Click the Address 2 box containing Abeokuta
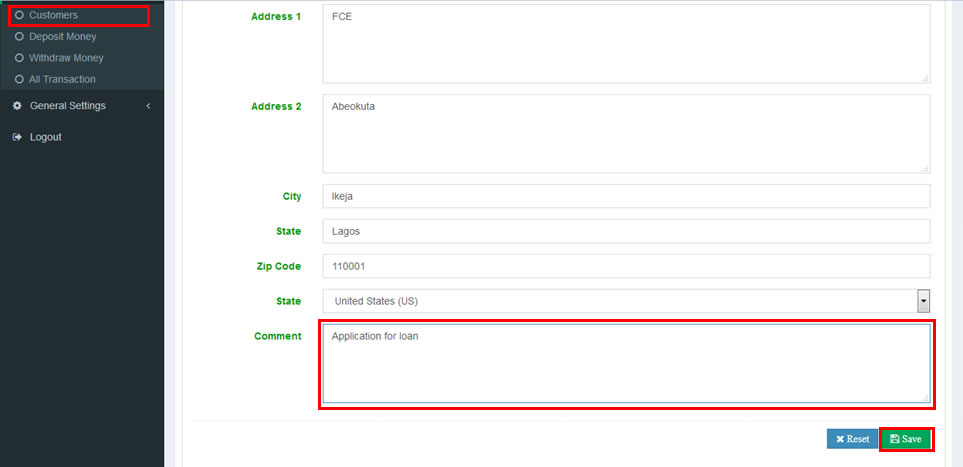The width and height of the screenshot is (963, 467). tap(626, 134)
